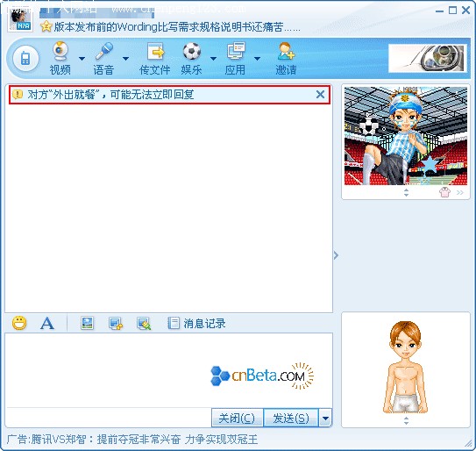Viewport: 476px width, 451px height.
Task: Open the emoticon smiley picker
Action: coord(19,323)
